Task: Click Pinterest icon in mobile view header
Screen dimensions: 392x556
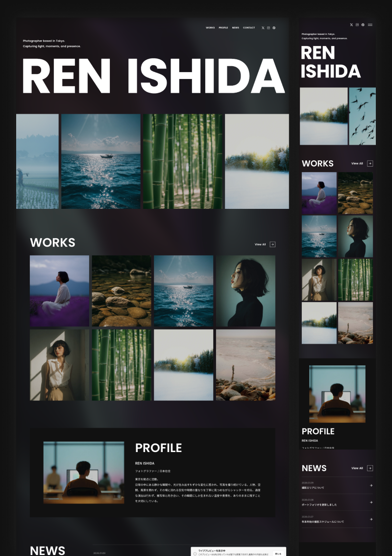Action: pos(363,25)
